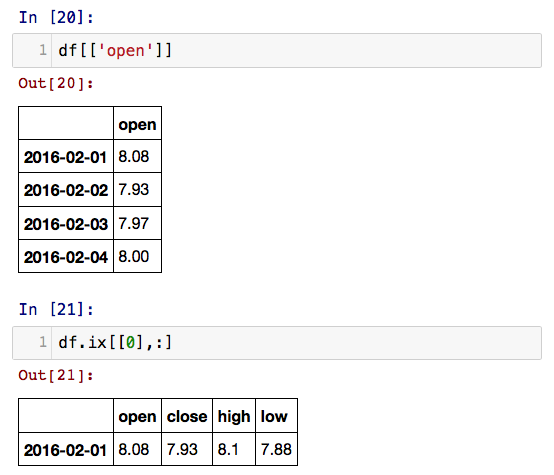Click the 7.93 cell in the 2016-02-02 row

pyautogui.click(x=137, y=190)
